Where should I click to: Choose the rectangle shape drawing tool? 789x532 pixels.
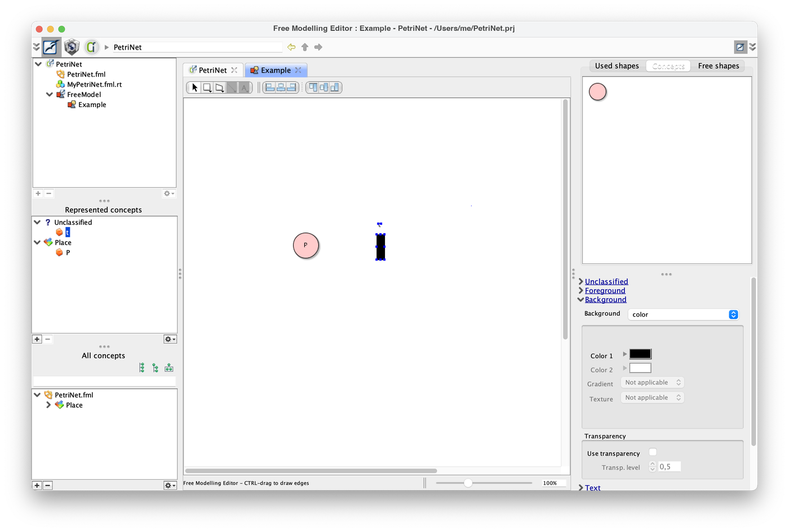207,87
